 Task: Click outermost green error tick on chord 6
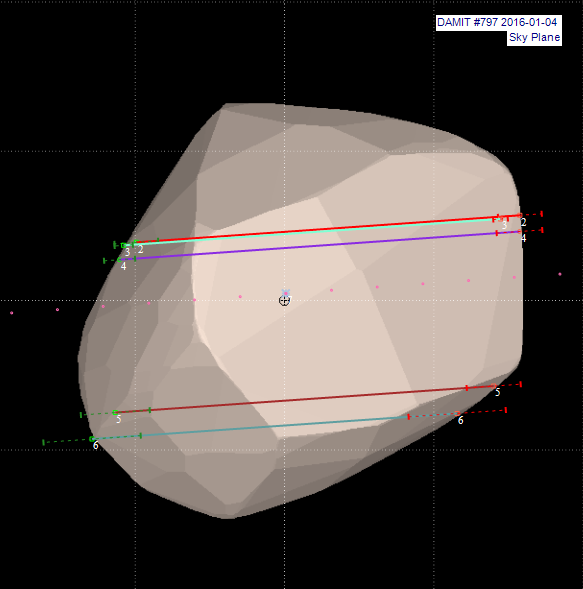(x=44, y=442)
